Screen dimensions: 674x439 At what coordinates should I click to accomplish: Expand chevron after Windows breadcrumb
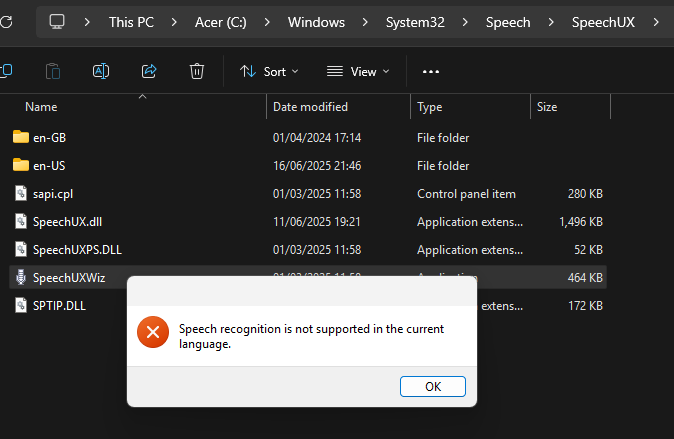click(365, 22)
